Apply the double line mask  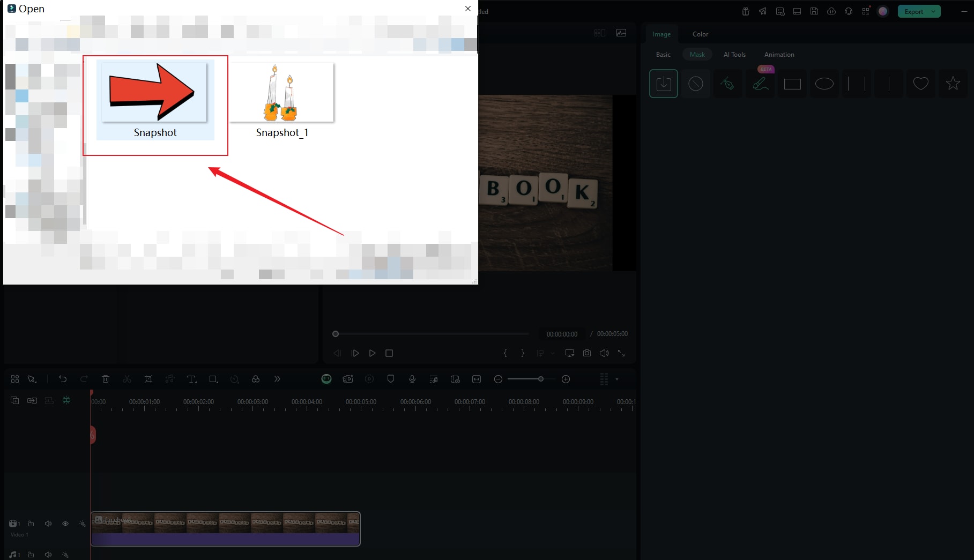pyautogui.click(x=857, y=84)
